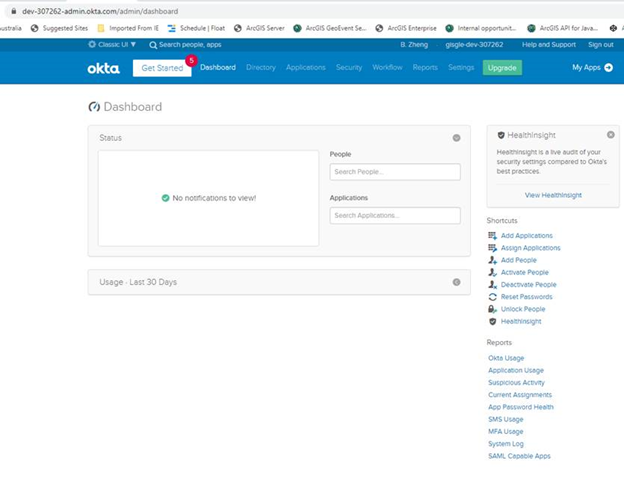Focus the Search people, apps field
The image size is (624, 478).
coord(190,45)
